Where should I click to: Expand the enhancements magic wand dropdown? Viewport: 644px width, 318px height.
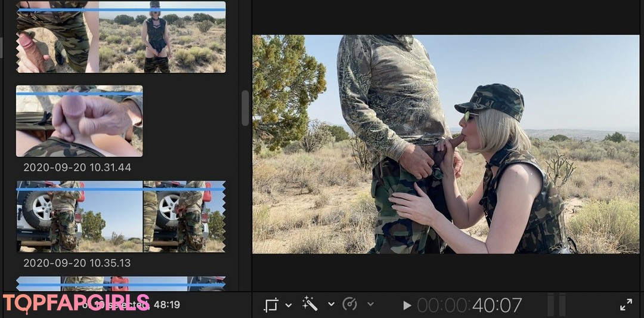pyautogui.click(x=331, y=304)
